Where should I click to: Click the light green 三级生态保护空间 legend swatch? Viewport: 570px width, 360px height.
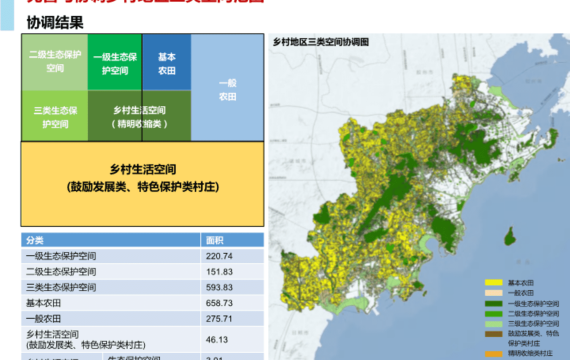(x=493, y=324)
